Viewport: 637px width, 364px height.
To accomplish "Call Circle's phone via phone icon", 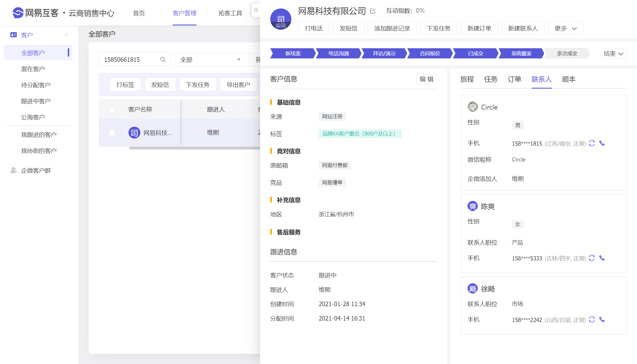I will click(x=602, y=143).
